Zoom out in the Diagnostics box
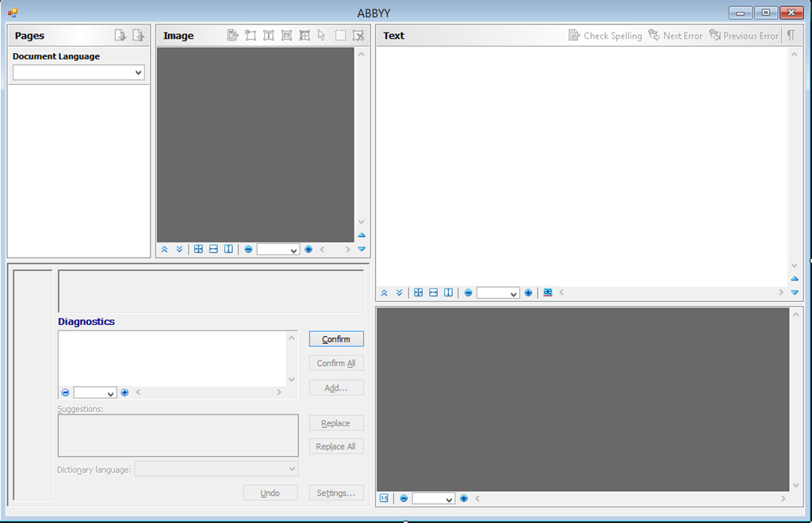The height and width of the screenshot is (523, 812). tap(65, 392)
